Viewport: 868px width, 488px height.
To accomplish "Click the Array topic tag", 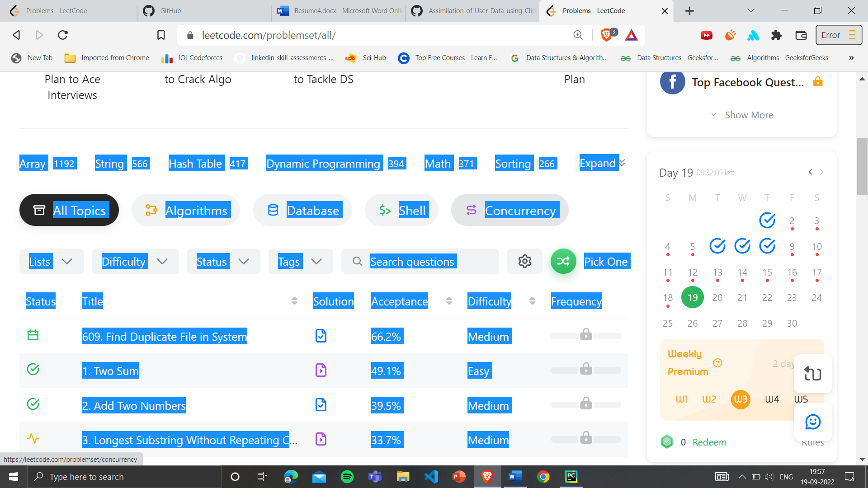I will 33,163.
